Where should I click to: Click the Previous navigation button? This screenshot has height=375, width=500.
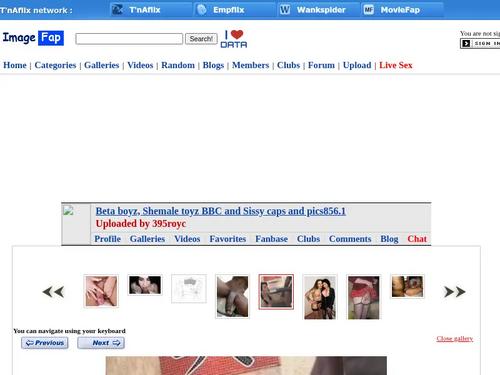45,343
